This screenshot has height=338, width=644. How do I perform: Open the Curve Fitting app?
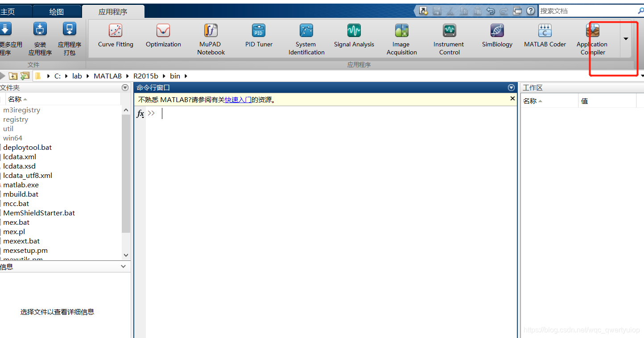[116, 36]
